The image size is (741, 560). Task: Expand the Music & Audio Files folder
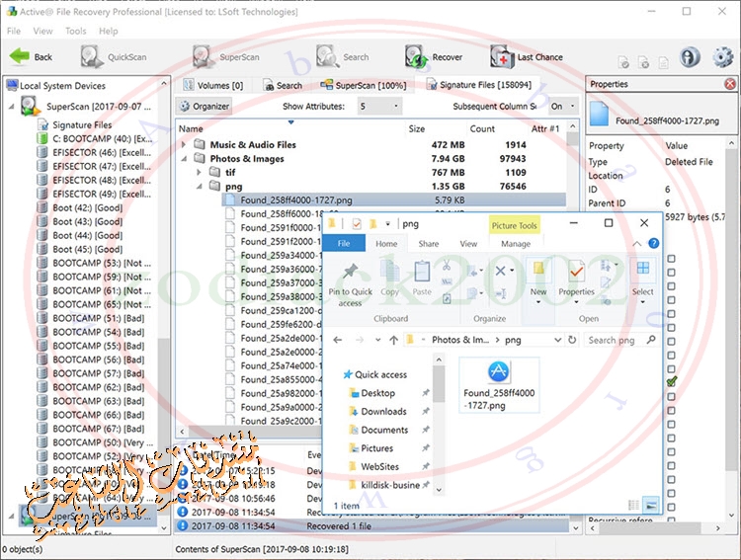click(x=184, y=144)
